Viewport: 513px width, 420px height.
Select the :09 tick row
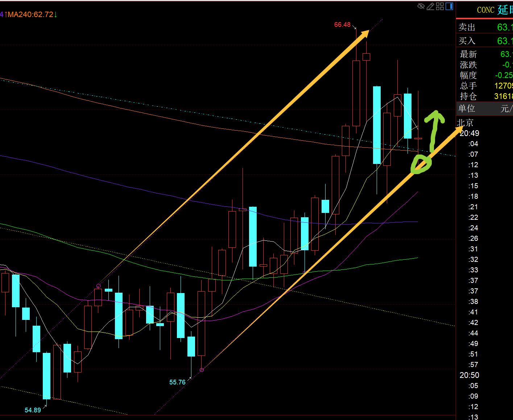tap(473, 396)
